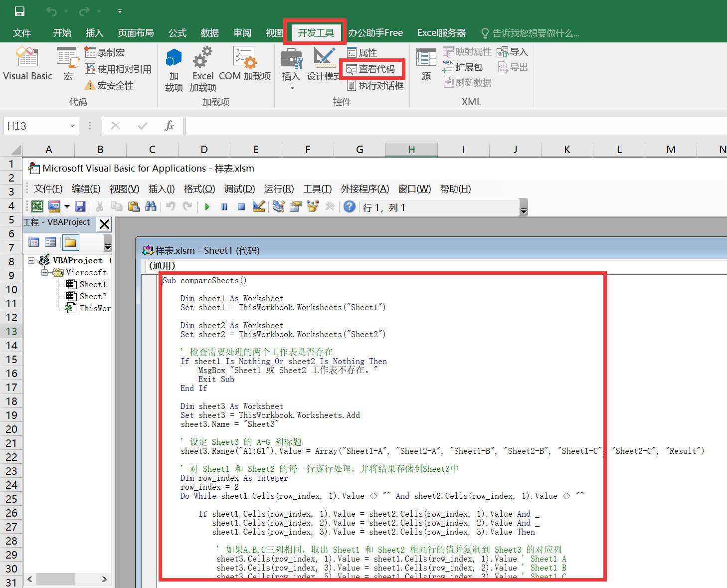The height and width of the screenshot is (588, 727).
Task: Switch to the 公式 ribbon tab
Action: tap(177, 33)
